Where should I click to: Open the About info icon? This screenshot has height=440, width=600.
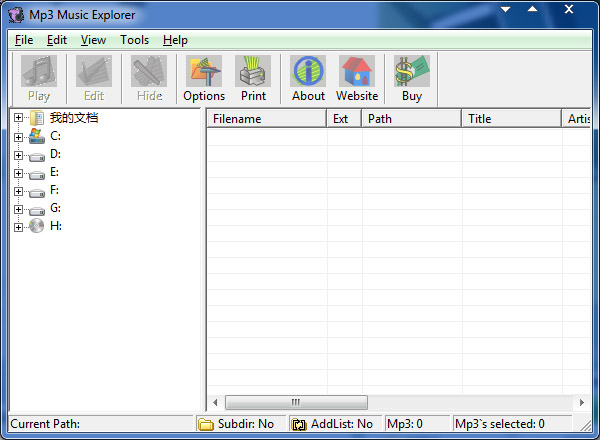click(308, 72)
